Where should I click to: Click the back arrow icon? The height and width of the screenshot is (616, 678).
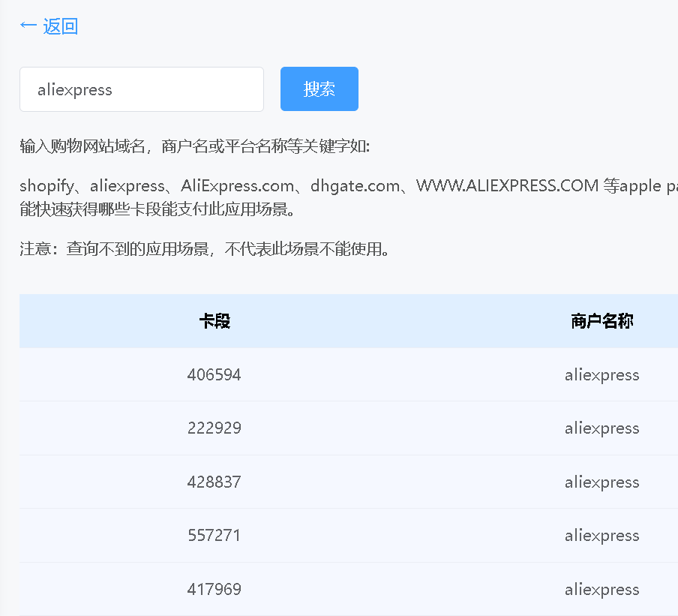pos(28,26)
